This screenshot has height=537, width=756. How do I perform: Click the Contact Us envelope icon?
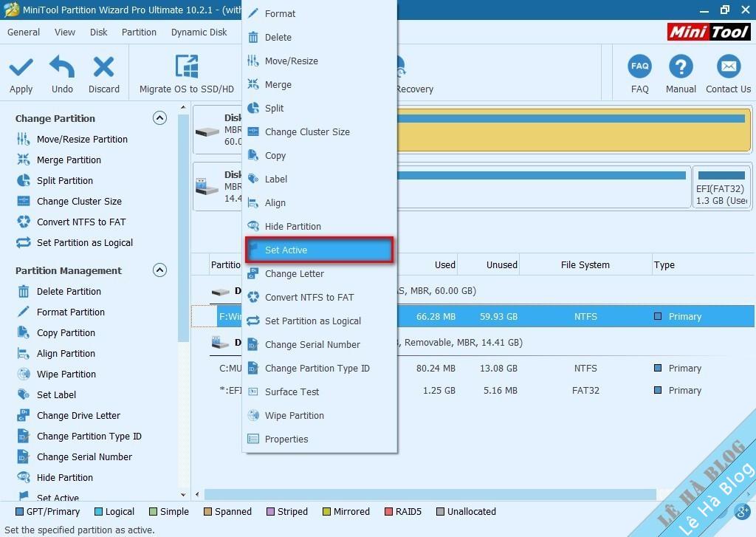coord(729,66)
